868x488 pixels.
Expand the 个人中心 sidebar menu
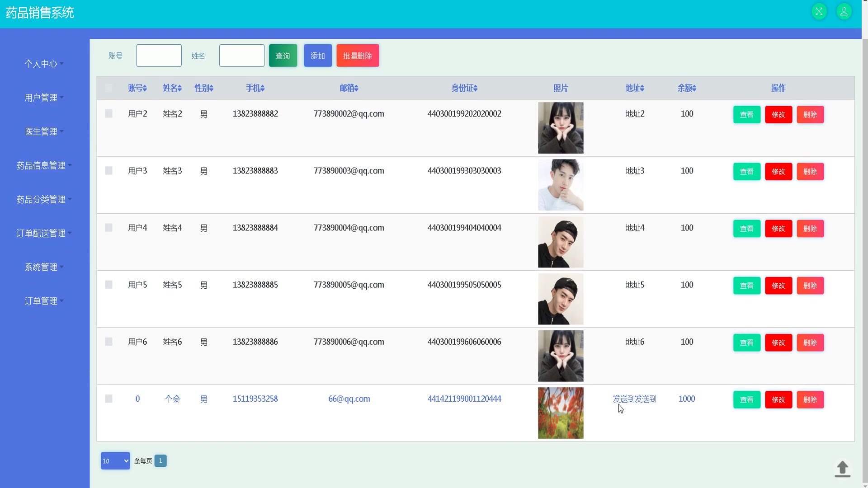44,64
